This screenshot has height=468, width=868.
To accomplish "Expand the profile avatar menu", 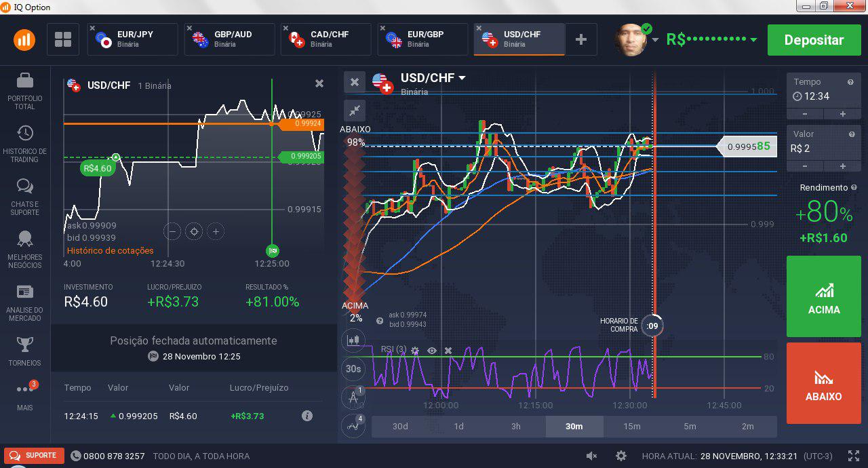I will pos(655,39).
